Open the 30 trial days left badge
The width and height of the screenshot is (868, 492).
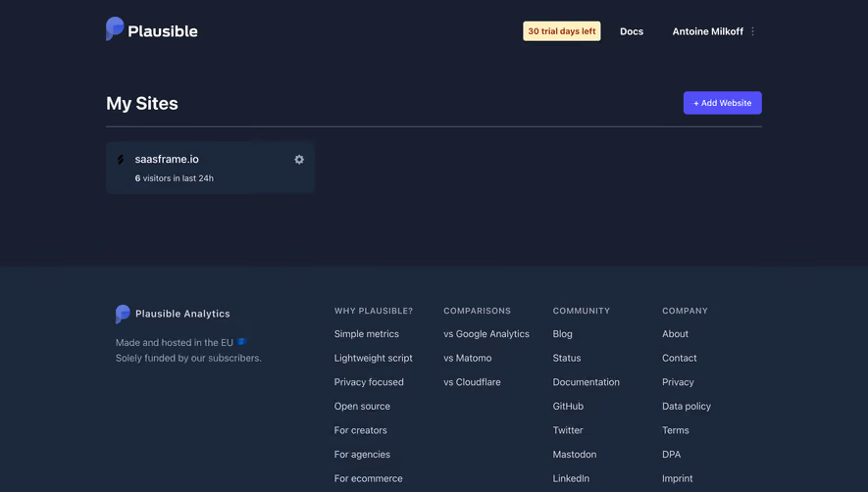tap(561, 31)
